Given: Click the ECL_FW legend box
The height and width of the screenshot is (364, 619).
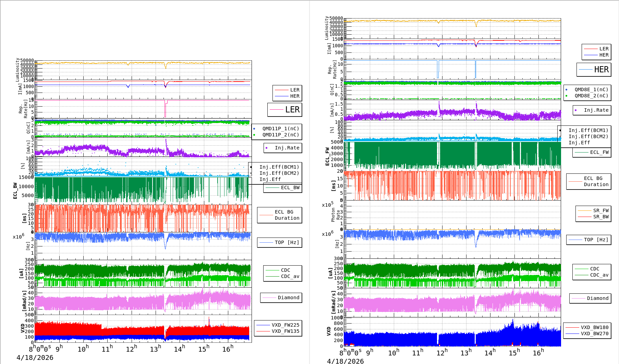Looking at the screenshot, I should [592, 152].
